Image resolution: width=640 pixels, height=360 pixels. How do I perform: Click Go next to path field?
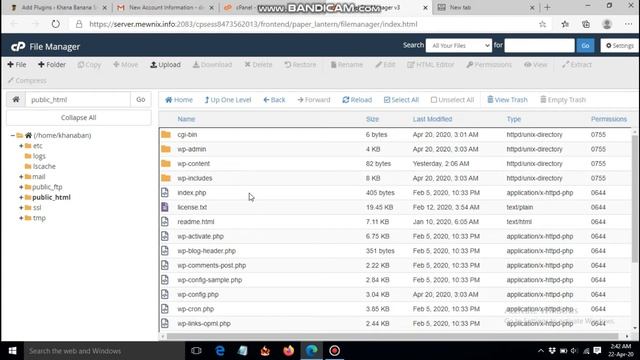coord(140,100)
